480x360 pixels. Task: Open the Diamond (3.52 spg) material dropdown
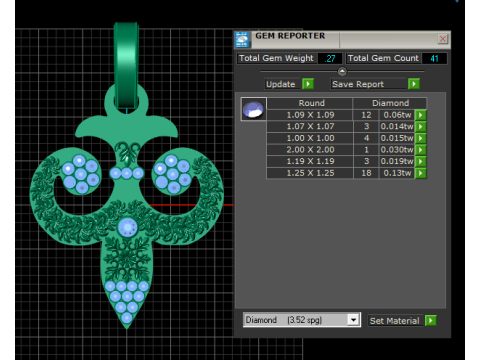coord(353,320)
